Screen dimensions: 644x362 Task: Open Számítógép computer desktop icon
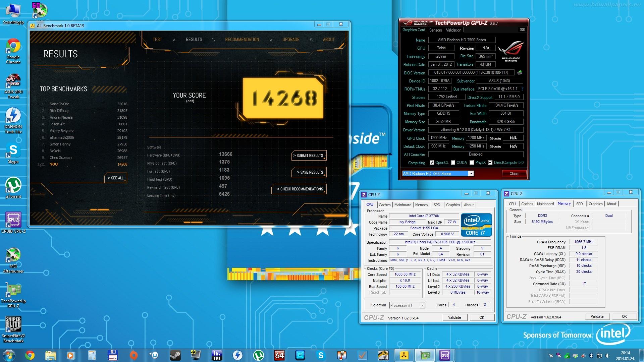[x=13, y=14]
